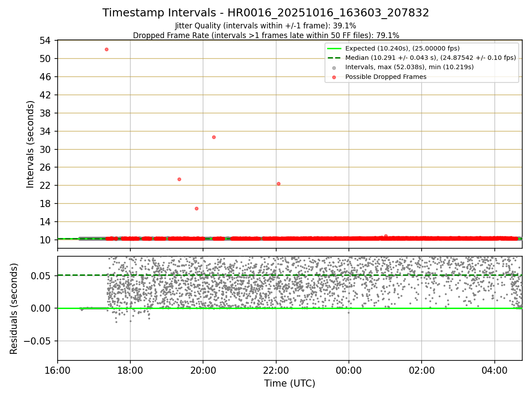Click the 'Intervals (seconds)' y-axis label
Viewport: 532px width, 399px height.
pyautogui.click(x=30, y=144)
